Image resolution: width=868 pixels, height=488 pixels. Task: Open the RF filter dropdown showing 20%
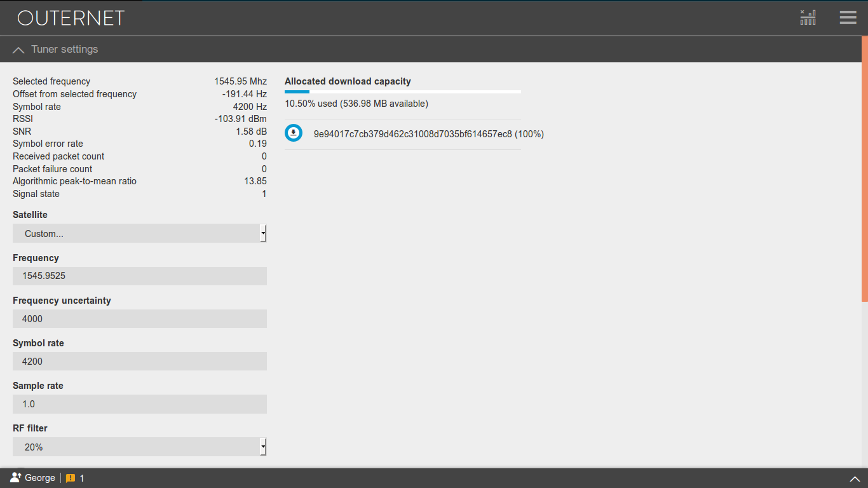tap(140, 447)
